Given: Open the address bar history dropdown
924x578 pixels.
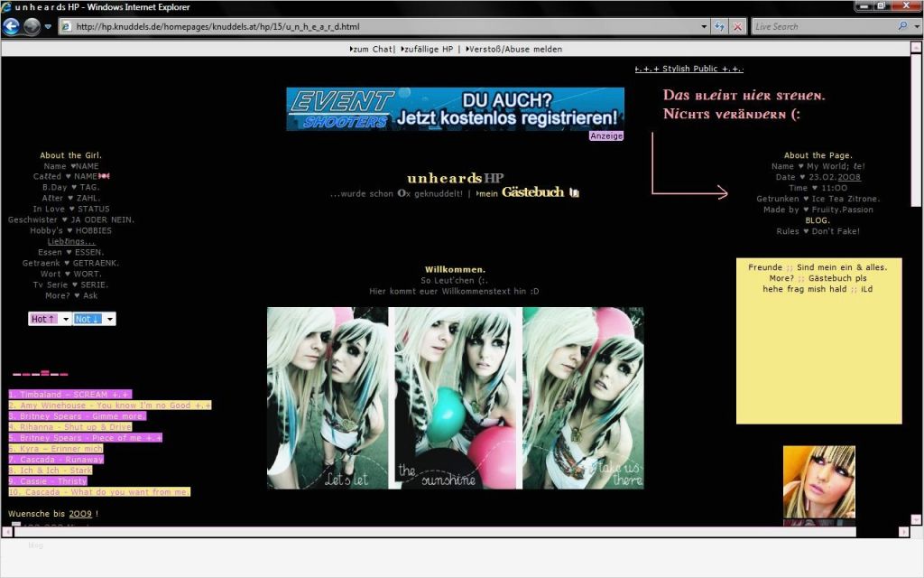Looking at the screenshot, I should (x=705, y=25).
